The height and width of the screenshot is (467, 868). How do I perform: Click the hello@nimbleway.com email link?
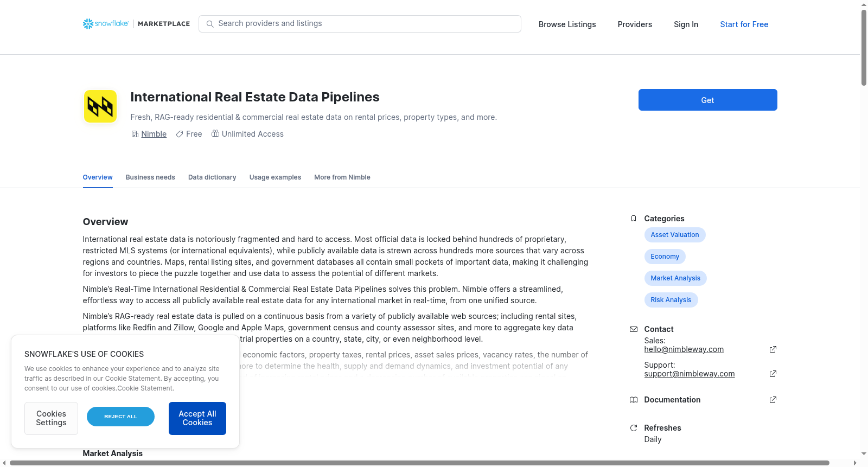(684, 349)
